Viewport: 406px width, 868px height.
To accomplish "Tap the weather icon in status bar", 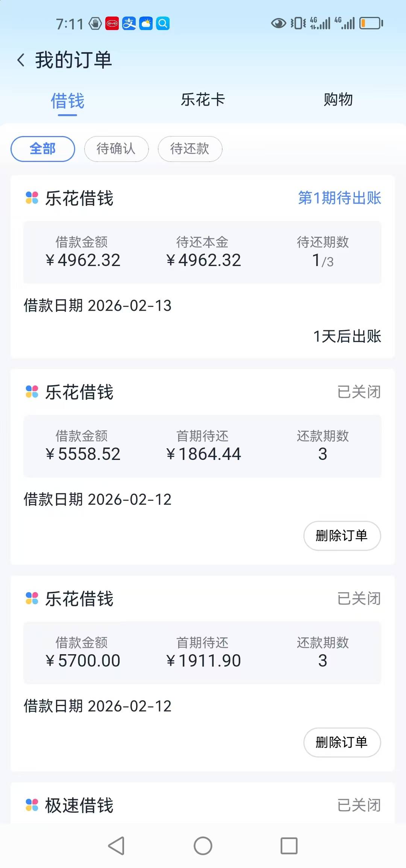I will coord(146,23).
